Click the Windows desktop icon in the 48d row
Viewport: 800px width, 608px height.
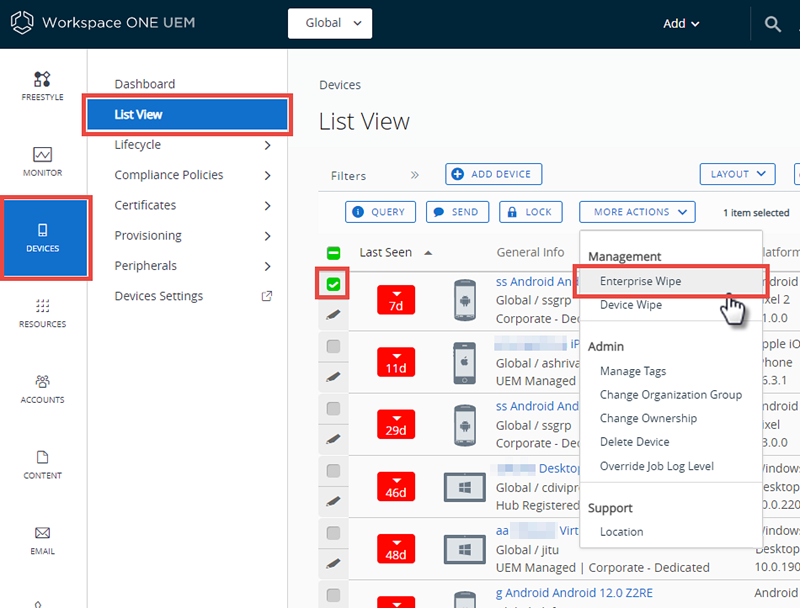pos(465,549)
